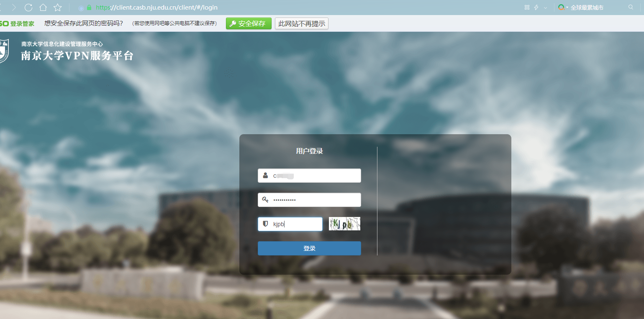Click the 此网站不再提示 button
The image size is (644, 319).
coord(302,24)
